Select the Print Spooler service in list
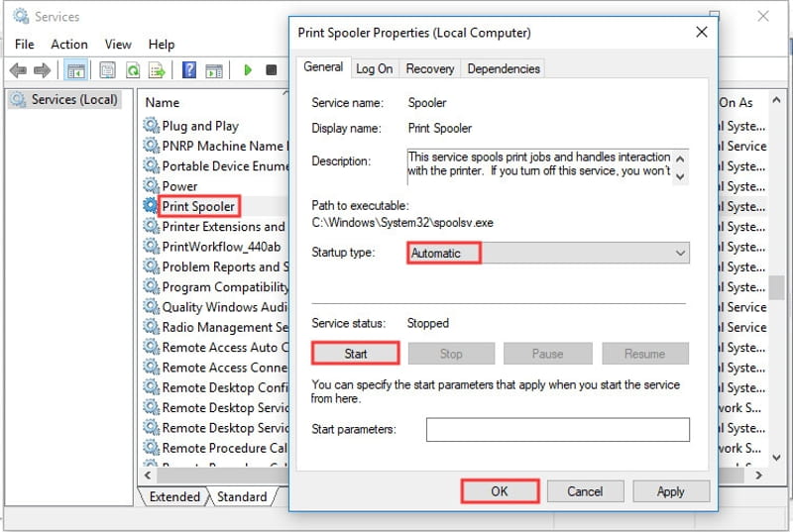 coord(198,206)
